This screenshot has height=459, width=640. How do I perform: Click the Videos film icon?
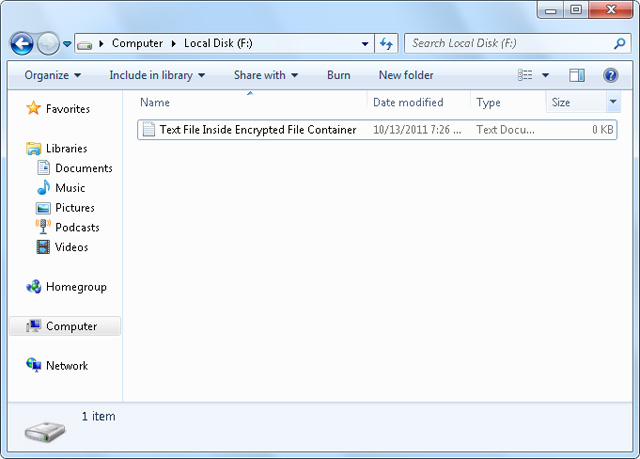tap(43, 247)
